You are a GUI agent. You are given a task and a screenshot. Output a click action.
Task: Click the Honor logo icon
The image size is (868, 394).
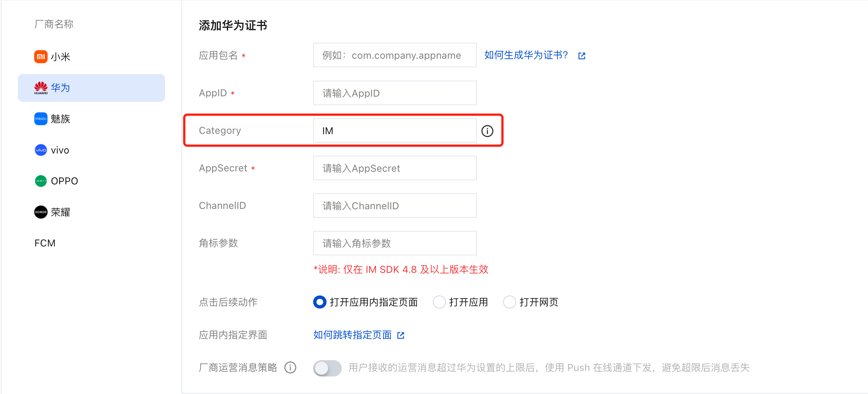point(41,212)
